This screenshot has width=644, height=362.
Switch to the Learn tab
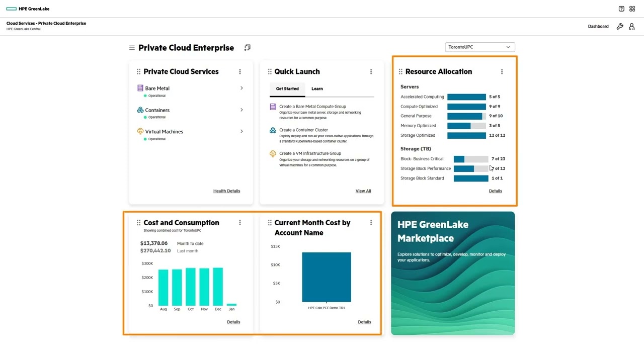[x=317, y=88]
